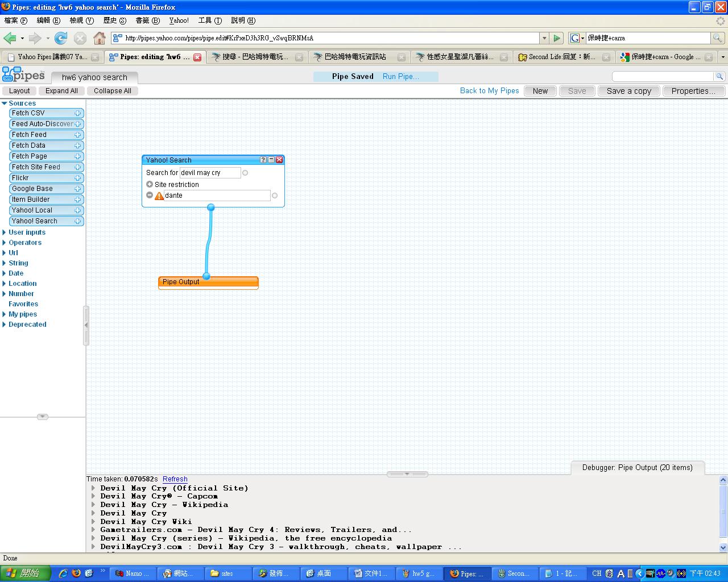Expand the Operators section
Viewport: 728px width, 582px height.
pos(4,243)
